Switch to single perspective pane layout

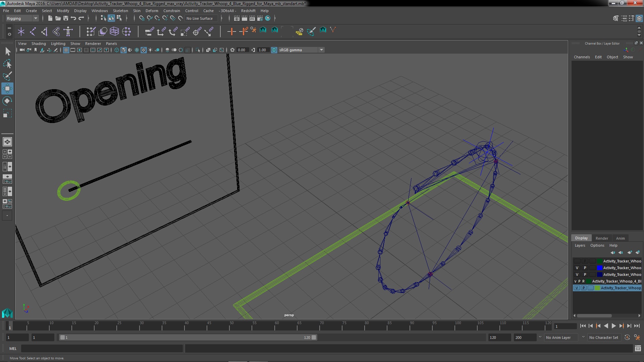point(7,142)
